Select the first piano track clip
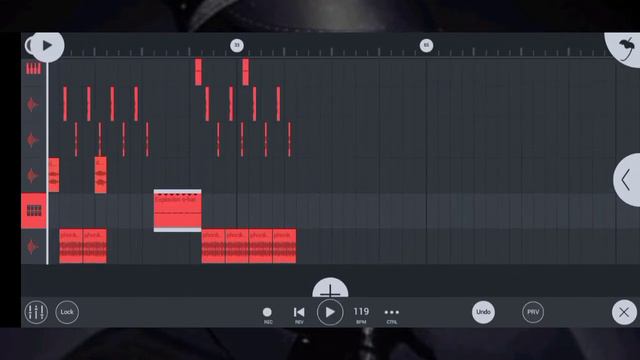 (x=198, y=72)
